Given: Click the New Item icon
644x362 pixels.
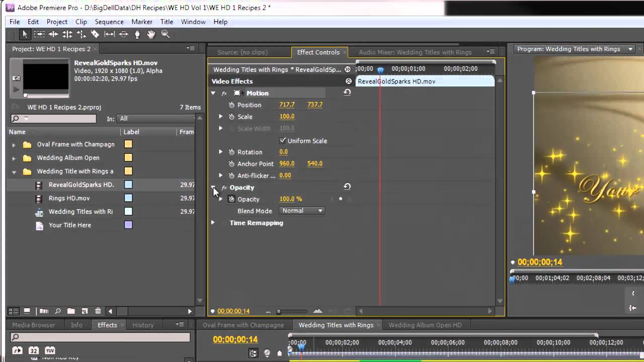Looking at the screenshot, I should click(x=85, y=311).
